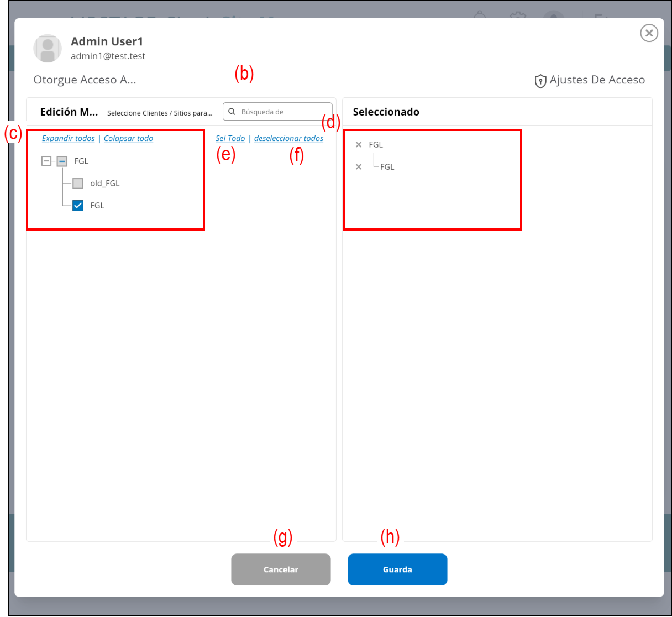Expand all nodes with Expandir todos

coord(68,139)
